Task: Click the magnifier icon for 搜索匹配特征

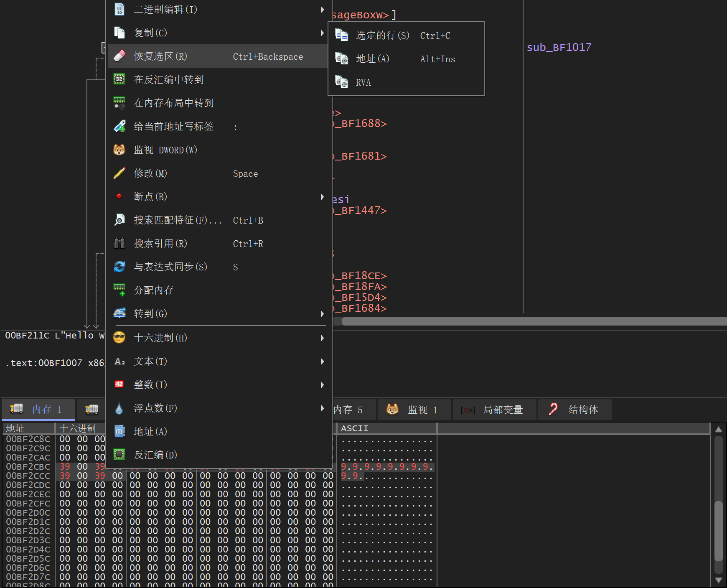Action: [x=119, y=220]
